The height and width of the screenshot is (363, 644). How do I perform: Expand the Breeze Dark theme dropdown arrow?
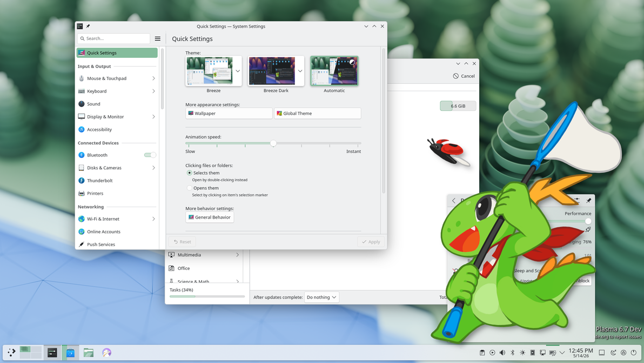pyautogui.click(x=300, y=71)
